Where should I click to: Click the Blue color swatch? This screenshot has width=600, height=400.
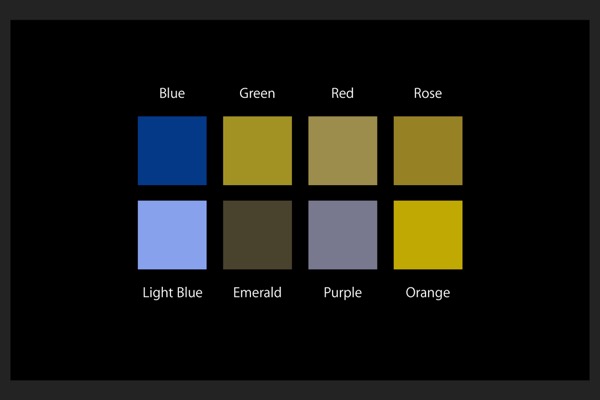[x=172, y=151]
